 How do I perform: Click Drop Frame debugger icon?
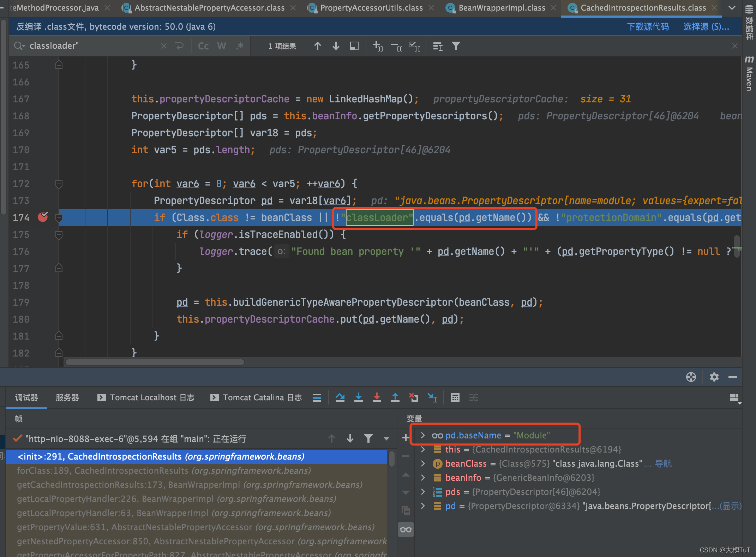click(x=413, y=397)
